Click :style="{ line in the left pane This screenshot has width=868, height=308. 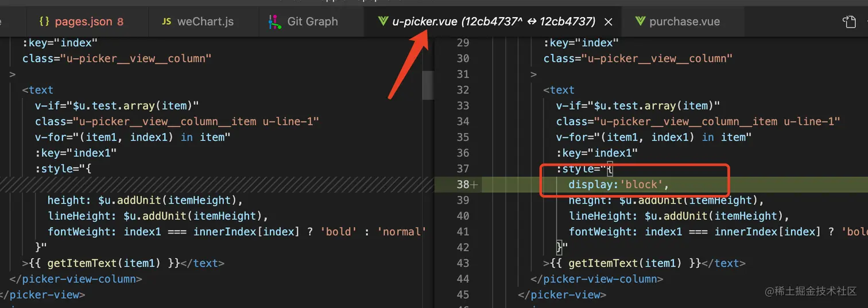tap(63, 169)
